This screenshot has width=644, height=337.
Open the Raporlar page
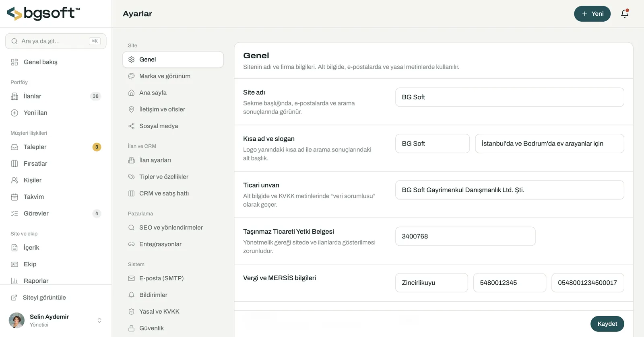coord(56,281)
